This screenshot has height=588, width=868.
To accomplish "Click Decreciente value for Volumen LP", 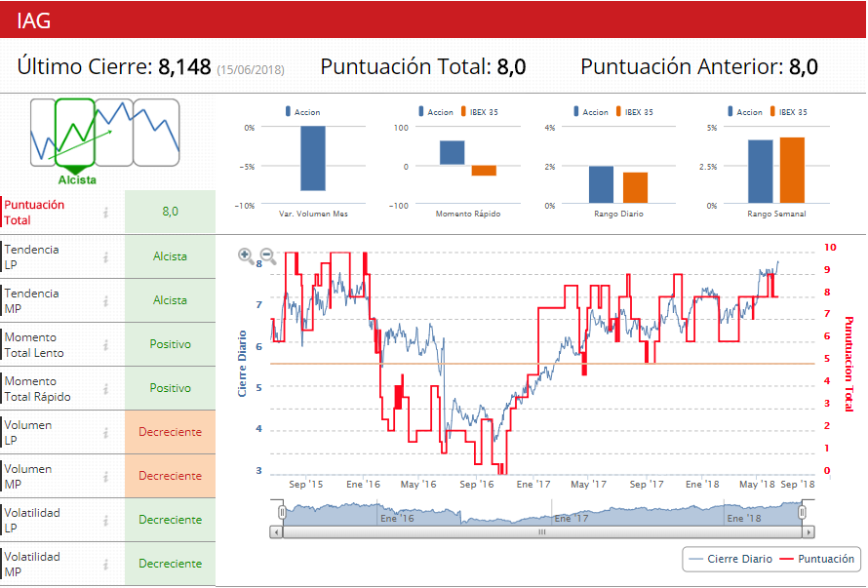I will click(x=170, y=432).
